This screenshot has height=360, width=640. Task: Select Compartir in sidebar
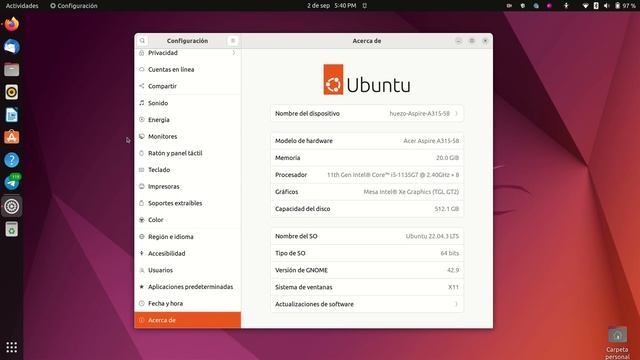pyautogui.click(x=187, y=86)
